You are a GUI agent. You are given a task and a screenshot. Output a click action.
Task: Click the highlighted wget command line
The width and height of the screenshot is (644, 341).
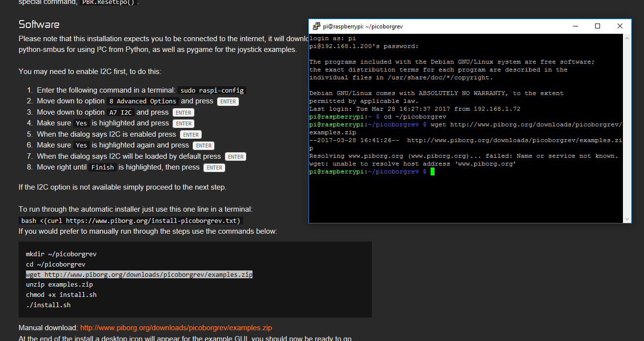point(139,275)
